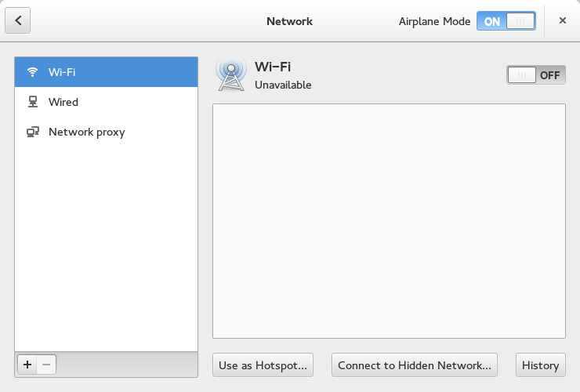Click the Airplane Mode label text
The height and width of the screenshot is (392, 580).
tap(435, 21)
